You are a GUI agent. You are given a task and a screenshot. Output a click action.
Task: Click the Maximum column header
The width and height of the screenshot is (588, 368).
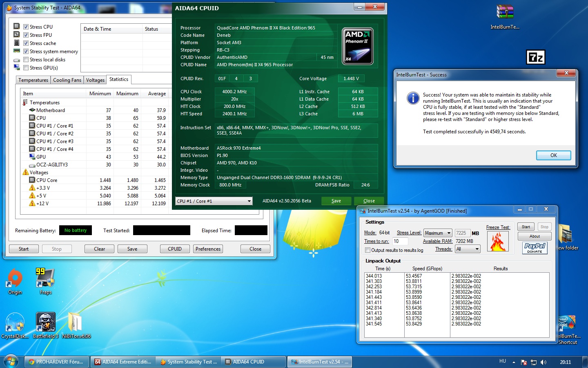tap(127, 94)
